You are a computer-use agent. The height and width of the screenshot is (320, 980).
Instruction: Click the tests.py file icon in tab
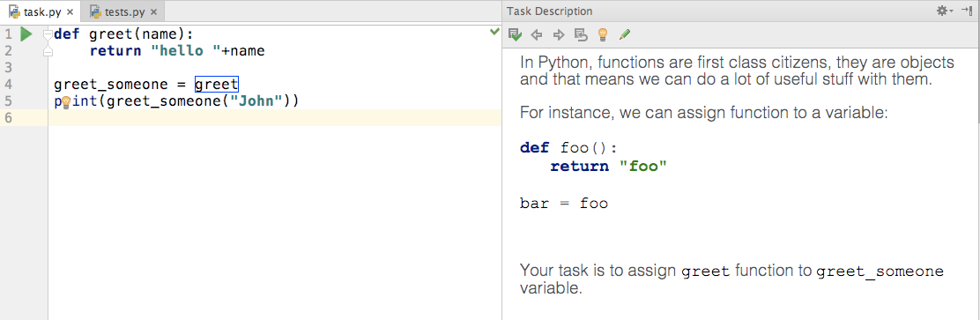click(96, 11)
